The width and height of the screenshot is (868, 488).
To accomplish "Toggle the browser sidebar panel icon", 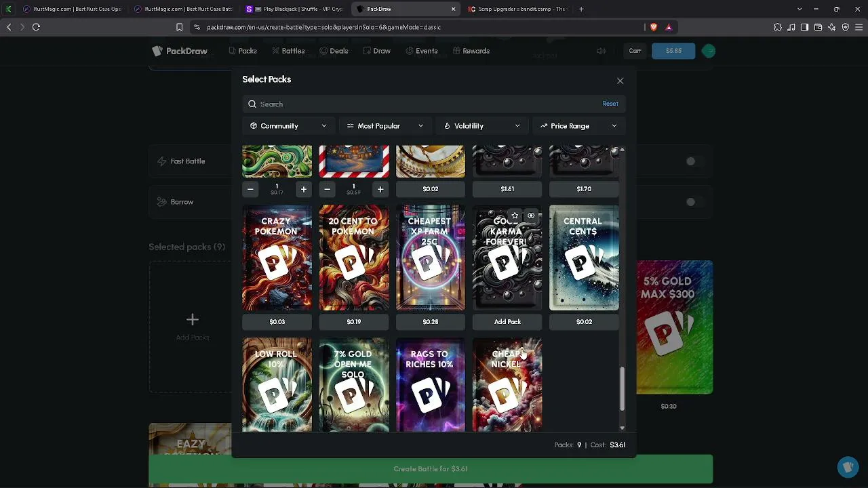I will (804, 27).
